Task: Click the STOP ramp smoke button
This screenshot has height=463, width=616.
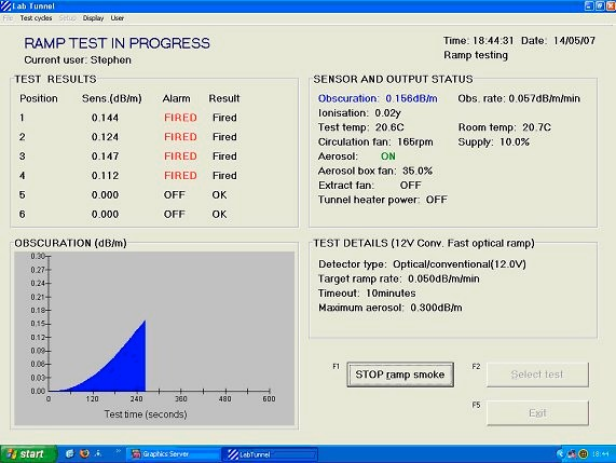Action: (400, 375)
